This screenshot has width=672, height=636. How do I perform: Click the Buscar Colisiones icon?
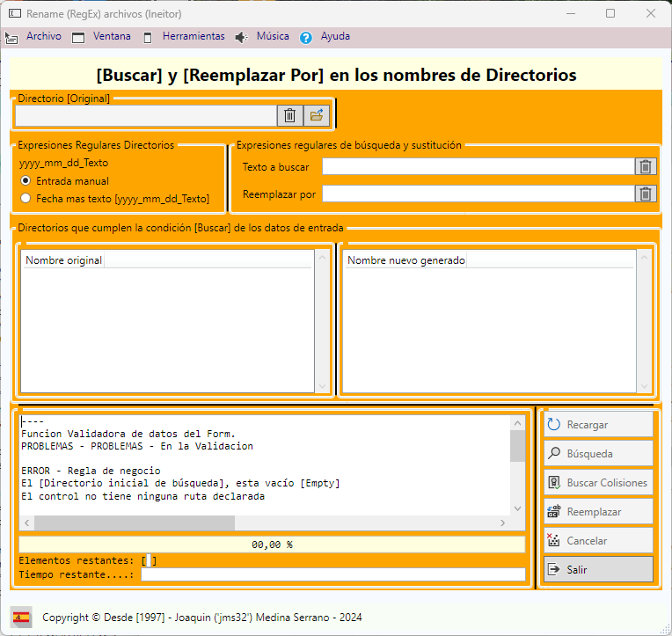[554, 483]
